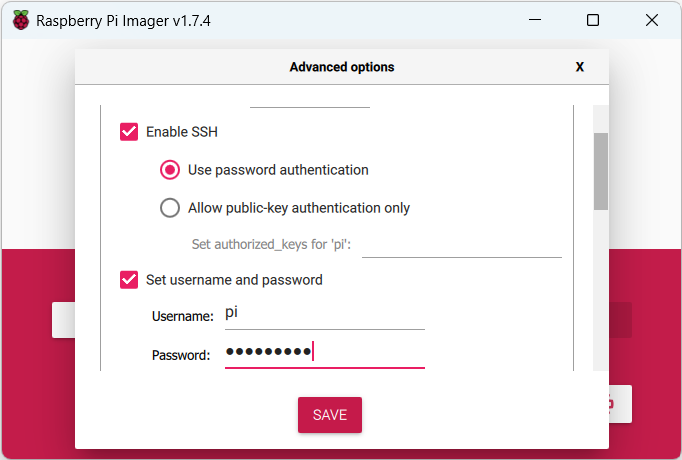Uncheck the Enable SSH checkbox

click(129, 131)
